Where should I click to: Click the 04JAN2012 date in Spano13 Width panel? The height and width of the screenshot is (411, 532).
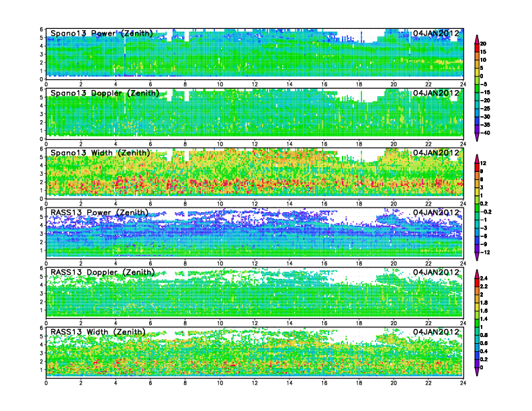click(436, 152)
